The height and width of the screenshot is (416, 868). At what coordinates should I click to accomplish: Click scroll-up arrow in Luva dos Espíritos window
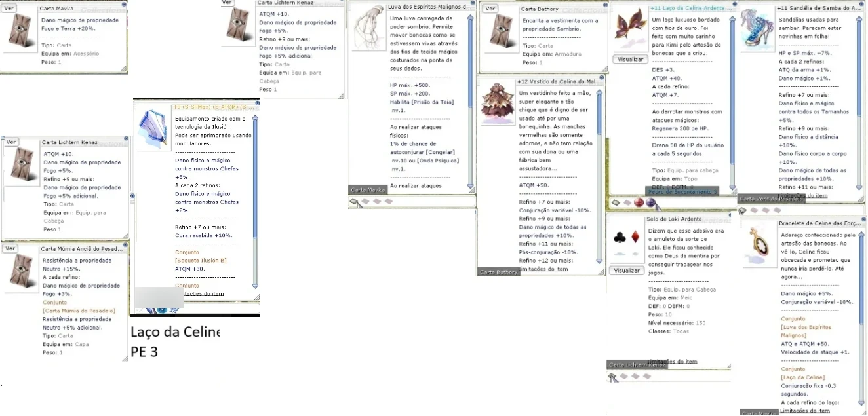pos(471,17)
